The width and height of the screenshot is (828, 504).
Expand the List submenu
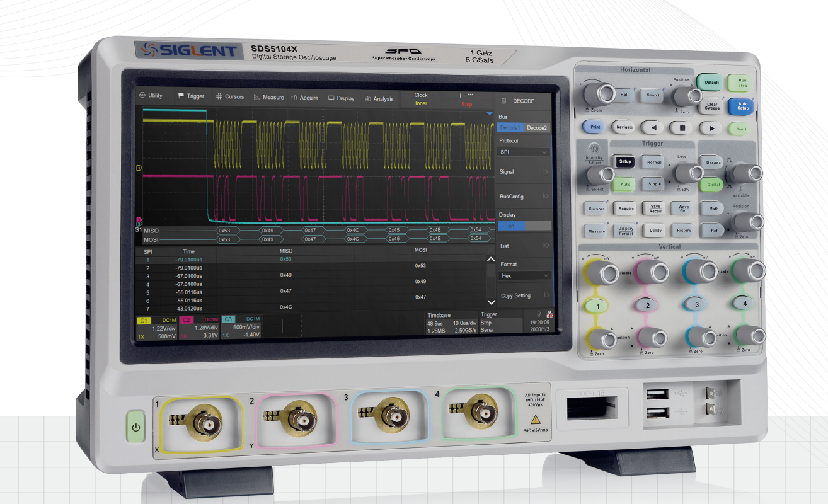click(524, 246)
